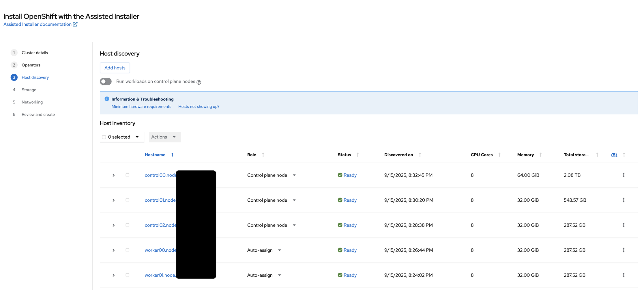The height and width of the screenshot is (290, 644).
Task: Sort table by Status column arrows
Action: click(x=357, y=155)
